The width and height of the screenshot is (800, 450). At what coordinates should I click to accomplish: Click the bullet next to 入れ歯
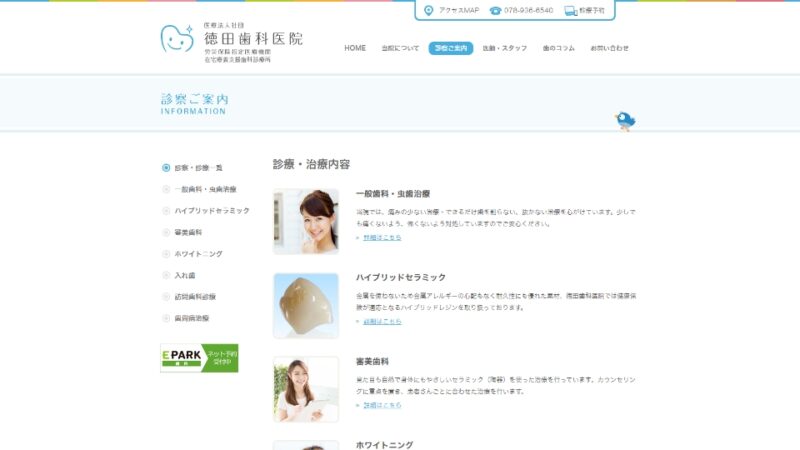(166, 276)
